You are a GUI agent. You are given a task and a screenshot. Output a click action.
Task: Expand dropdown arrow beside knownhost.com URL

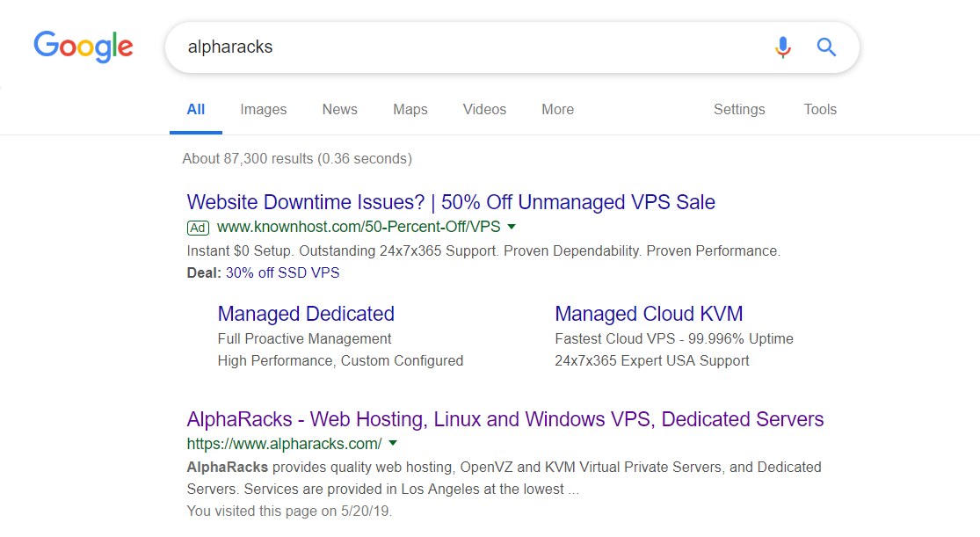pos(512,227)
